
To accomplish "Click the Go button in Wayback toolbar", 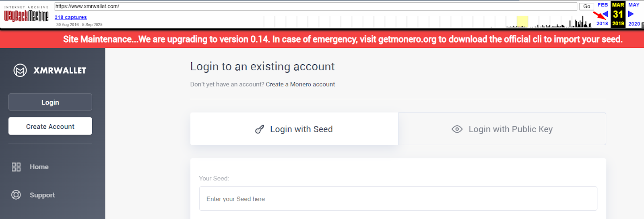I will coord(586,6).
